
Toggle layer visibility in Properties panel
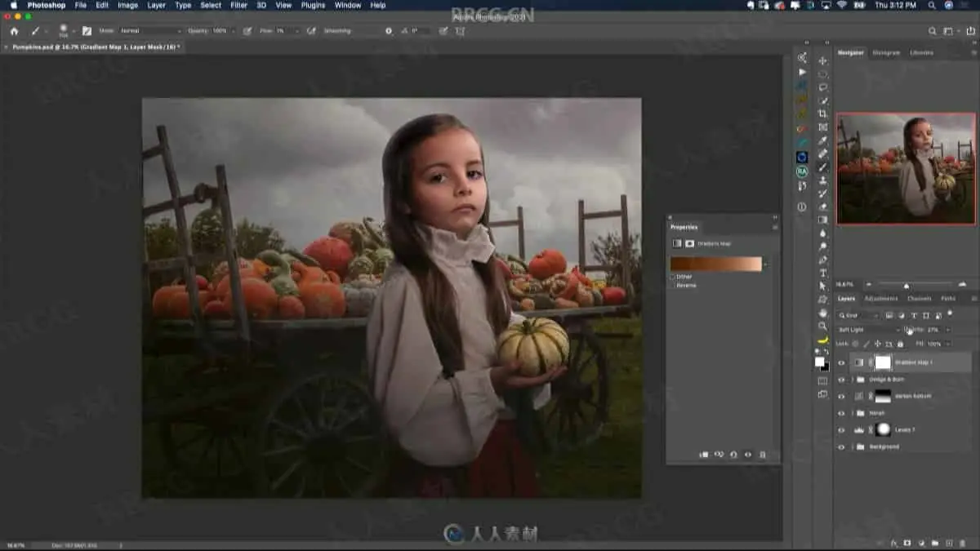point(748,454)
